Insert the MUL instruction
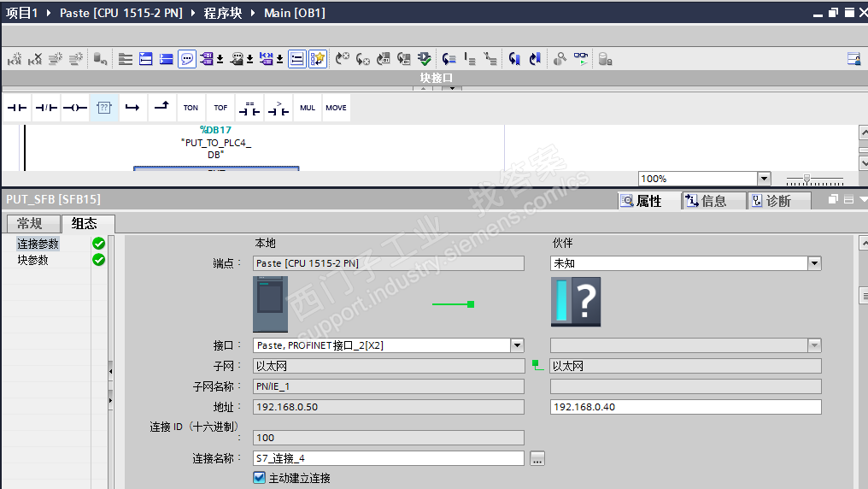Viewport: 868px width, 489px height. point(308,108)
